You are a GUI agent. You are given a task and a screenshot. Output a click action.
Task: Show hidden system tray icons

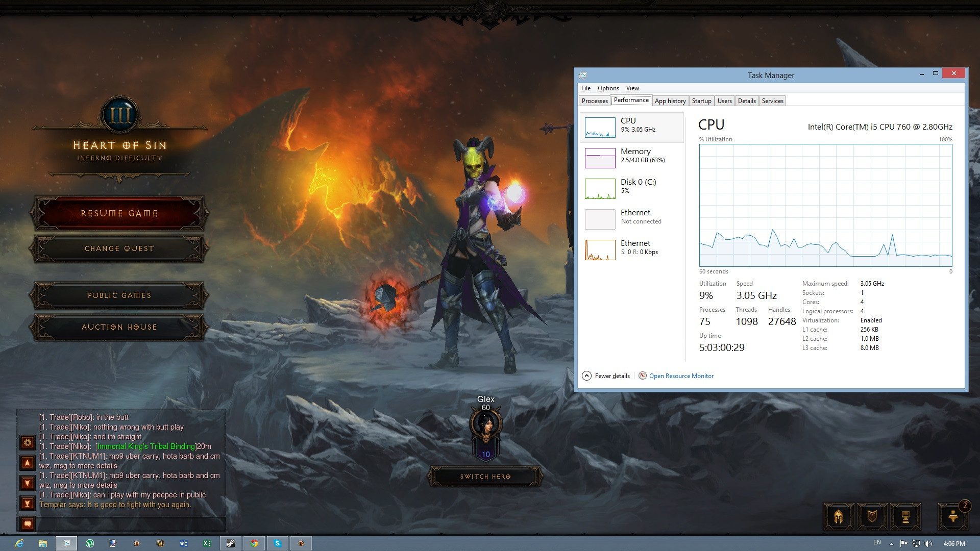(891, 544)
